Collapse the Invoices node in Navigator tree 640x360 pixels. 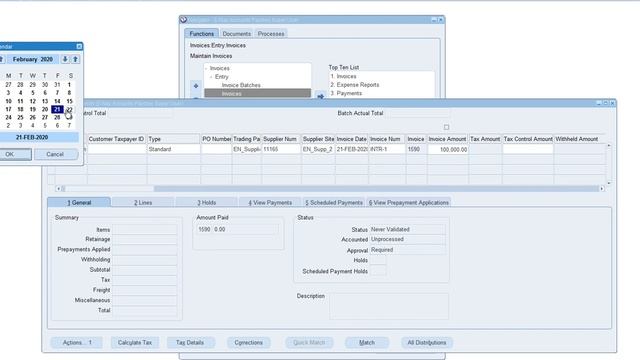pyautogui.click(x=207, y=69)
